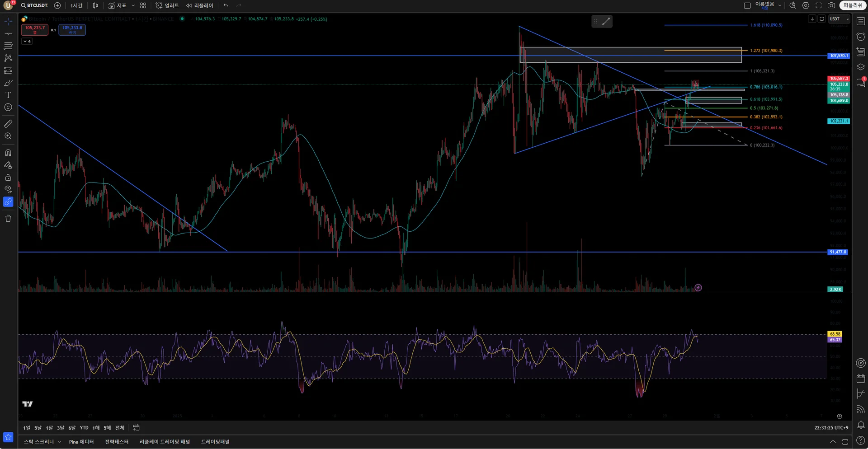The width and height of the screenshot is (868, 449).
Task: Take a chart snapshot with camera
Action: pos(831,5)
